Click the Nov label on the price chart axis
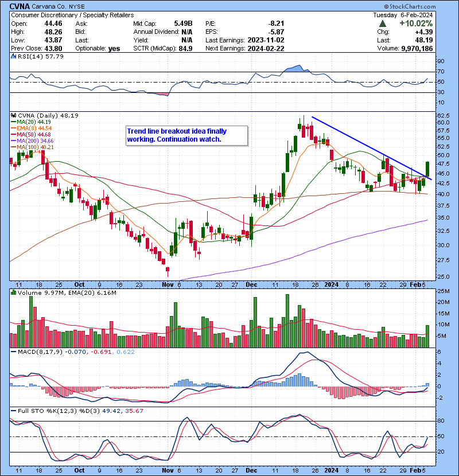Image resolution: width=459 pixels, height=476 pixels. [168, 284]
